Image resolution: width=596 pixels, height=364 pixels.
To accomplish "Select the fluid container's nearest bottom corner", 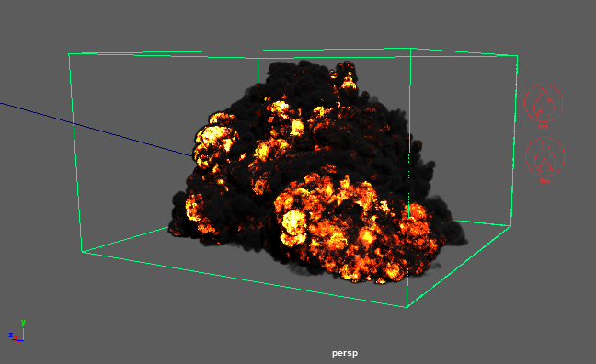I will click(x=407, y=306).
